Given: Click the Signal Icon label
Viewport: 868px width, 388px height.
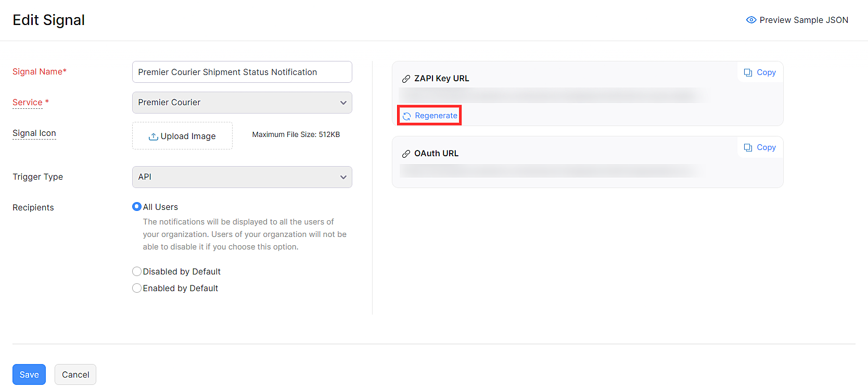Looking at the screenshot, I should click(34, 133).
